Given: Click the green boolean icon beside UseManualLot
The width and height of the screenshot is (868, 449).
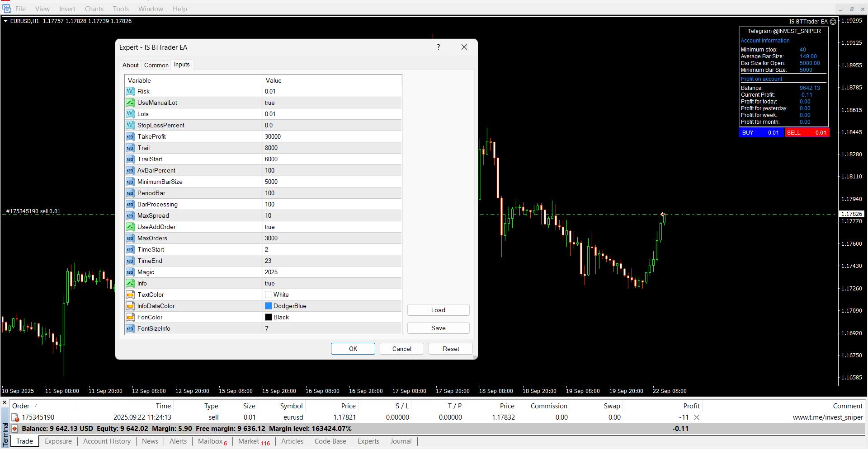Looking at the screenshot, I should pyautogui.click(x=130, y=103).
